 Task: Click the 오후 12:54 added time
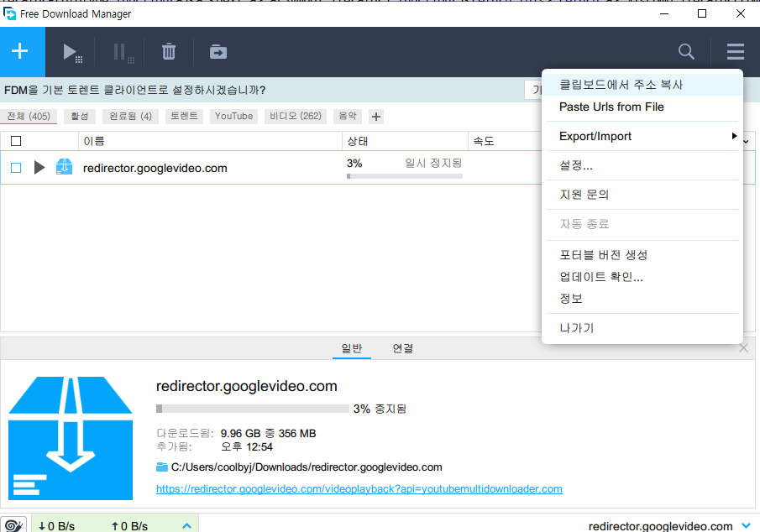[247, 446]
